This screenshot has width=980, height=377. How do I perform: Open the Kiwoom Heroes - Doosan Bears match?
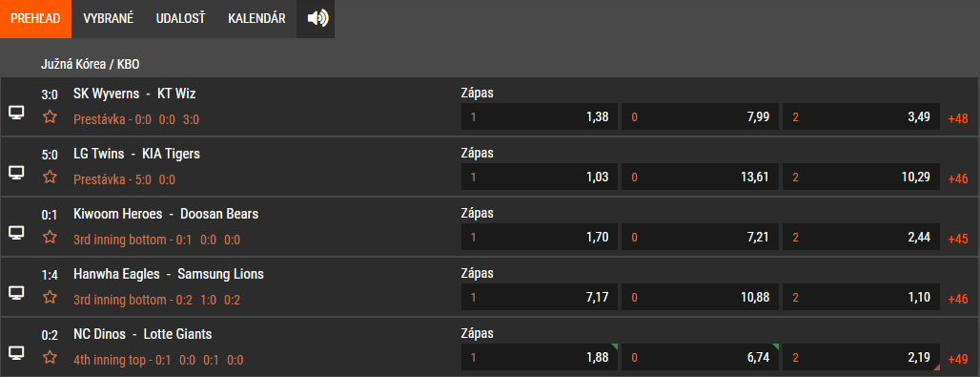166,214
